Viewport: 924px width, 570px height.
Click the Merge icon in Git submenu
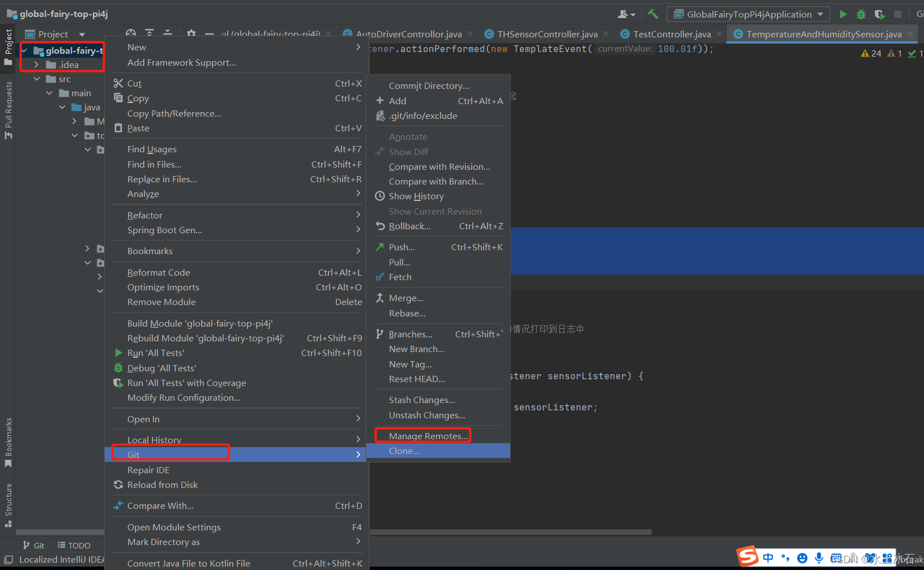[x=380, y=298]
